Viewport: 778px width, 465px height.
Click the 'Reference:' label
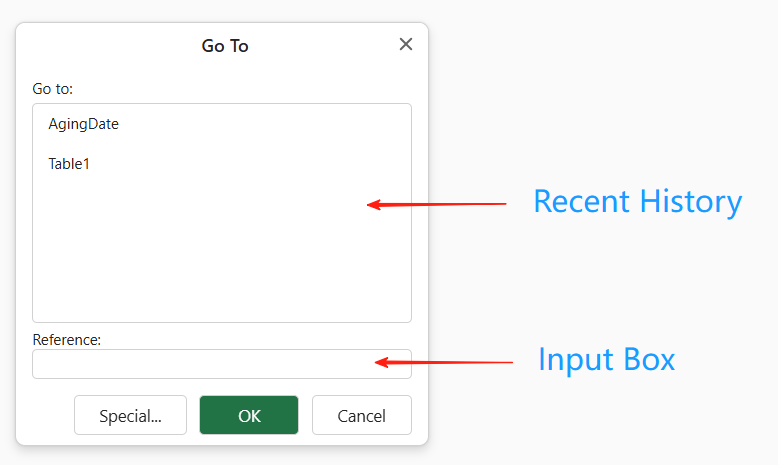pos(66,339)
